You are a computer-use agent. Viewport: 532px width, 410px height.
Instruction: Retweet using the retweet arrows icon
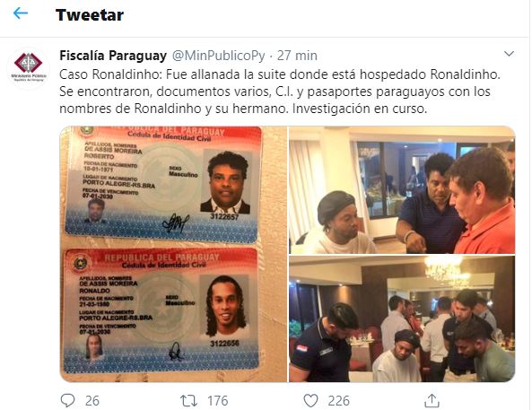188,401
